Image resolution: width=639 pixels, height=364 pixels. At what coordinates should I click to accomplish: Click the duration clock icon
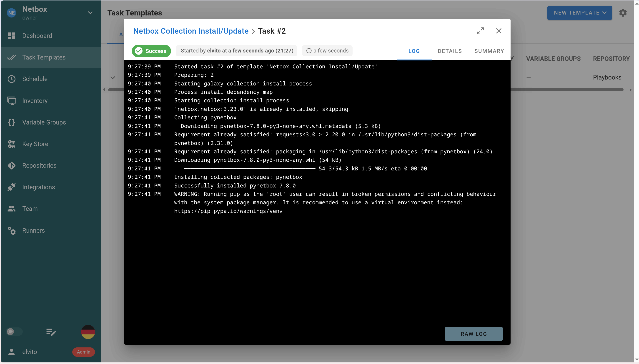click(309, 51)
